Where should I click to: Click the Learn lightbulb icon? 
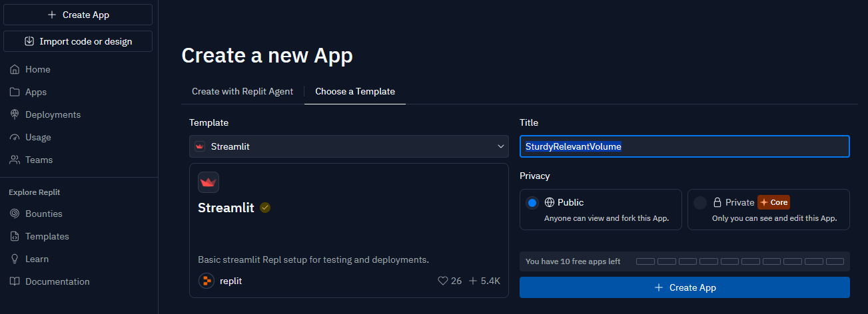click(x=15, y=259)
